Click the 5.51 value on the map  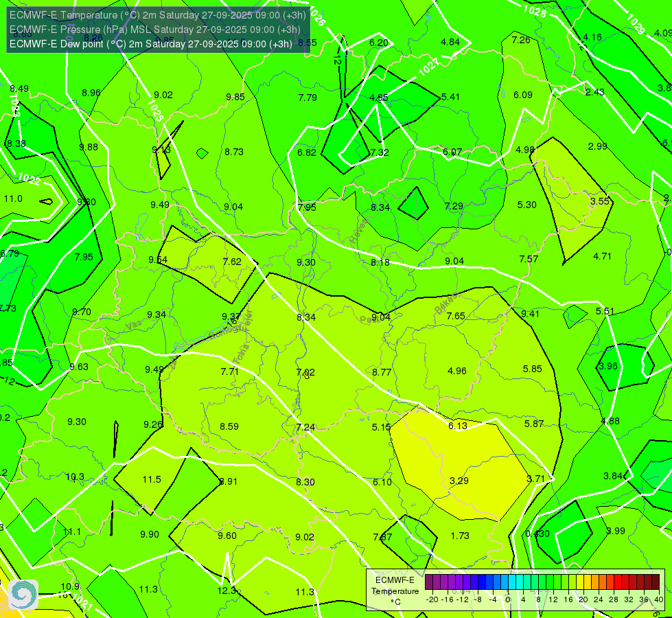(x=605, y=311)
